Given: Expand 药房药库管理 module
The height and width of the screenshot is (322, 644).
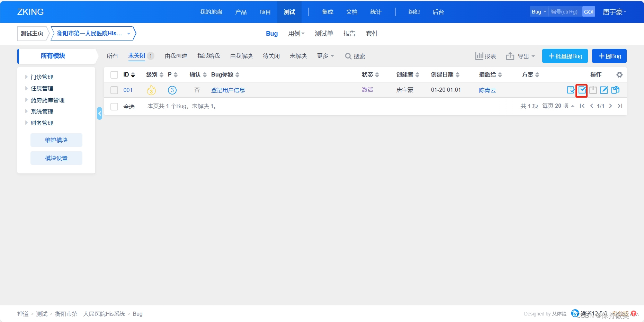Looking at the screenshot, I should pyautogui.click(x=26, y=100).
